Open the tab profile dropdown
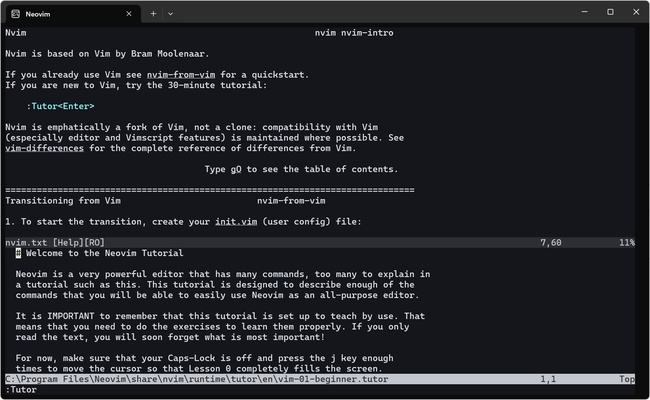The height and width of the screenshot is (400, 650). [x=170, y=14]
